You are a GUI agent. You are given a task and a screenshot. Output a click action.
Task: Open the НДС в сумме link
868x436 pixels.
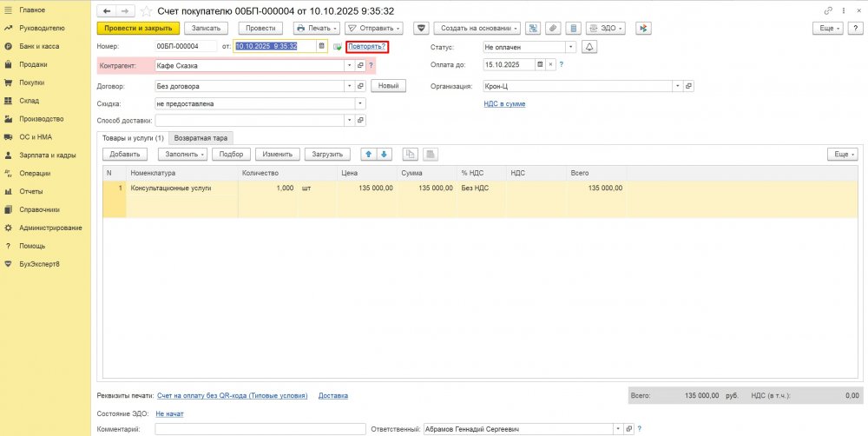coord(504,103)
